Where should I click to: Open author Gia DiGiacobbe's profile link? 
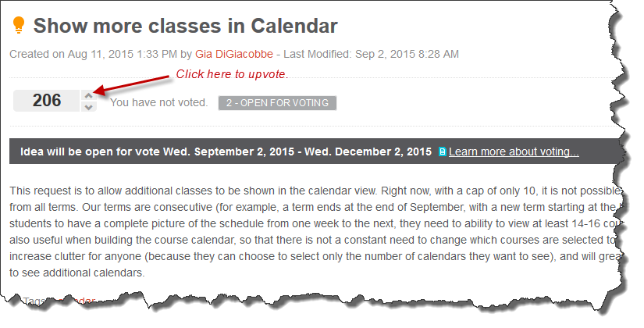point(233,54)
